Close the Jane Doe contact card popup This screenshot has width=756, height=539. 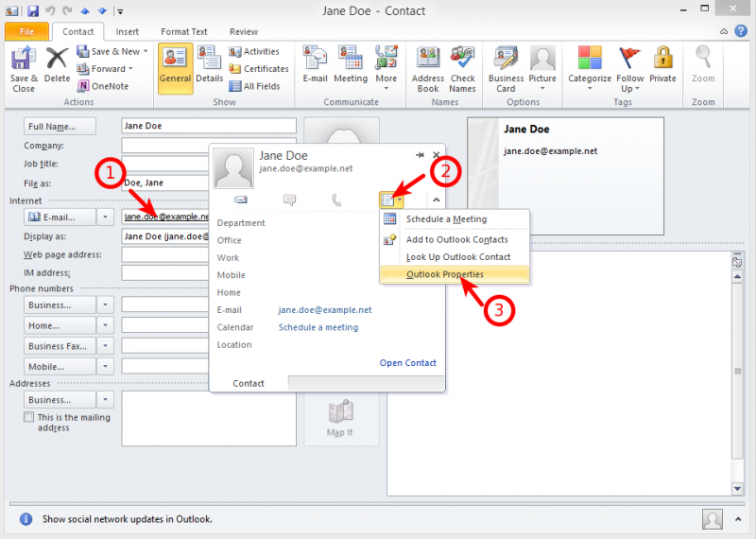point(436,155)
